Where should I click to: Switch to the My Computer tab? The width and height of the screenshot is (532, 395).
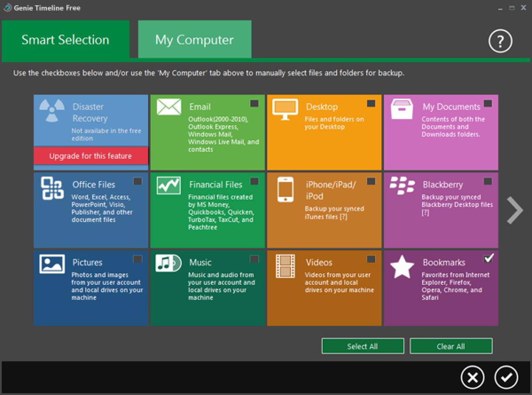click(x=194, y=39)
